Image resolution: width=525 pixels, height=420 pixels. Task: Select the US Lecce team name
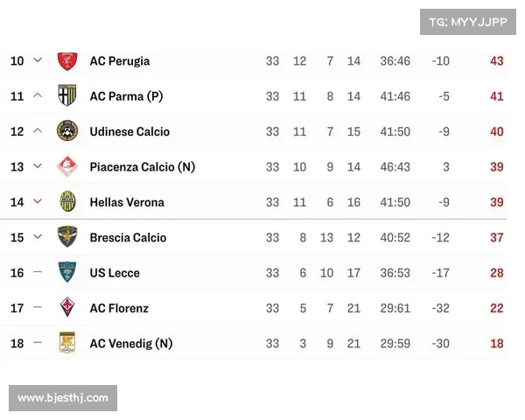click(115, 273)
